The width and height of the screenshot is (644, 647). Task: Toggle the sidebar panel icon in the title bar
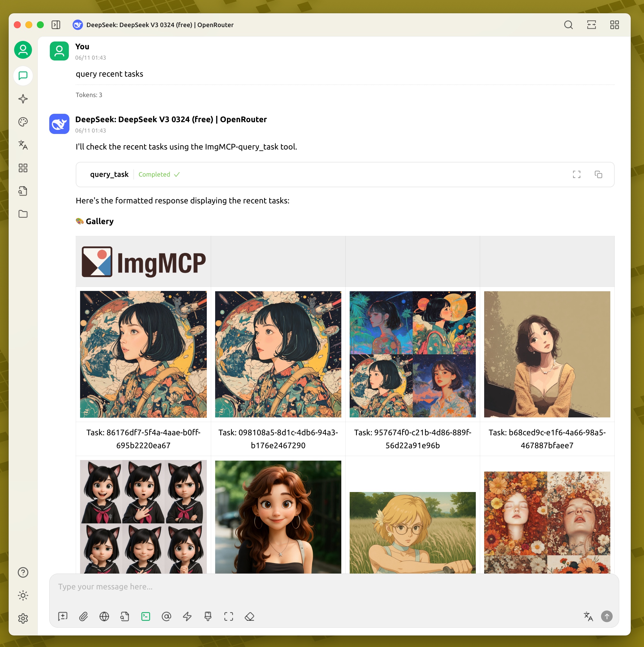coord(56,25)
